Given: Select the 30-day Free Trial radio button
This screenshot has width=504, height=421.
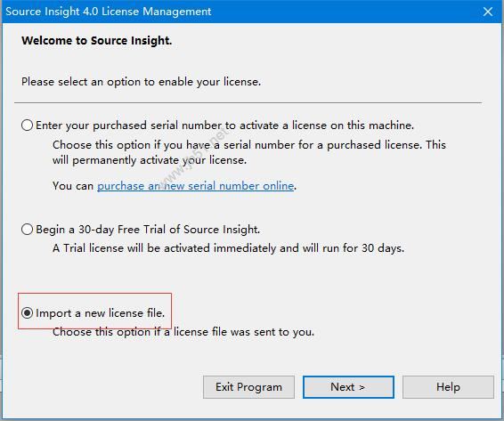Looking at the screenshot, I should pos(27,229).
